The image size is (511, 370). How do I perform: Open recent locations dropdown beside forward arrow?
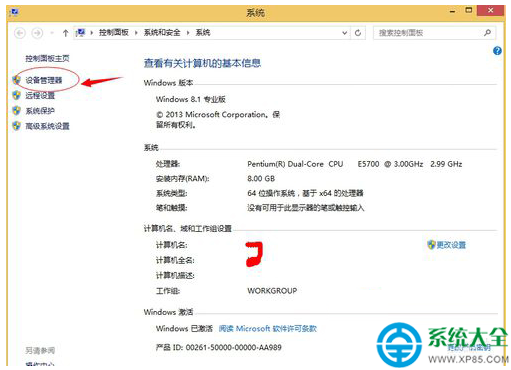coord(52,33)
